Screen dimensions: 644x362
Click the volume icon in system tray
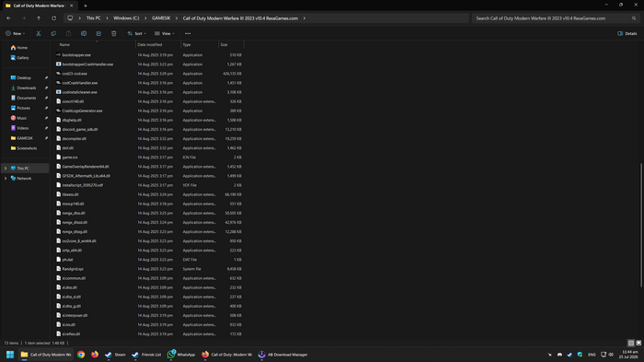(x=611, y=355)
